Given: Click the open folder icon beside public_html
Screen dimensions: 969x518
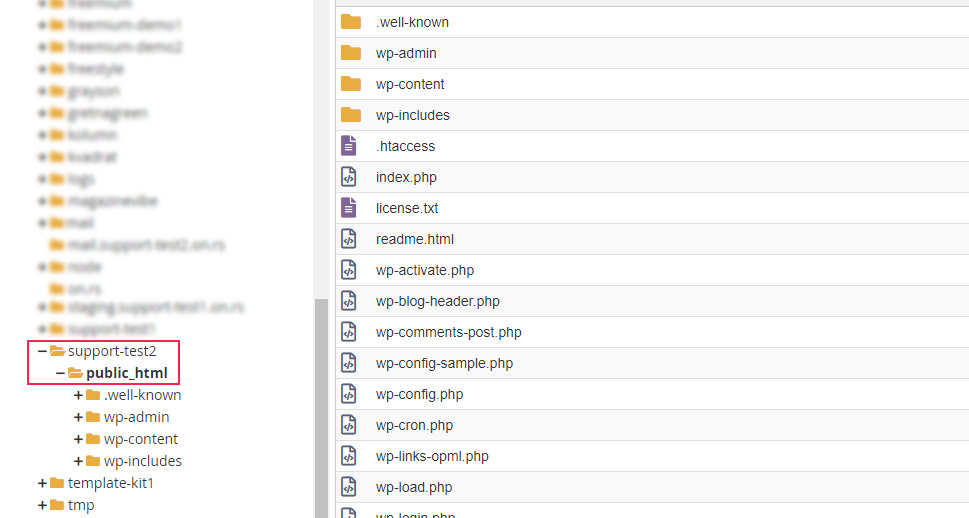Looking at the screenshot, I should [75, 373].
